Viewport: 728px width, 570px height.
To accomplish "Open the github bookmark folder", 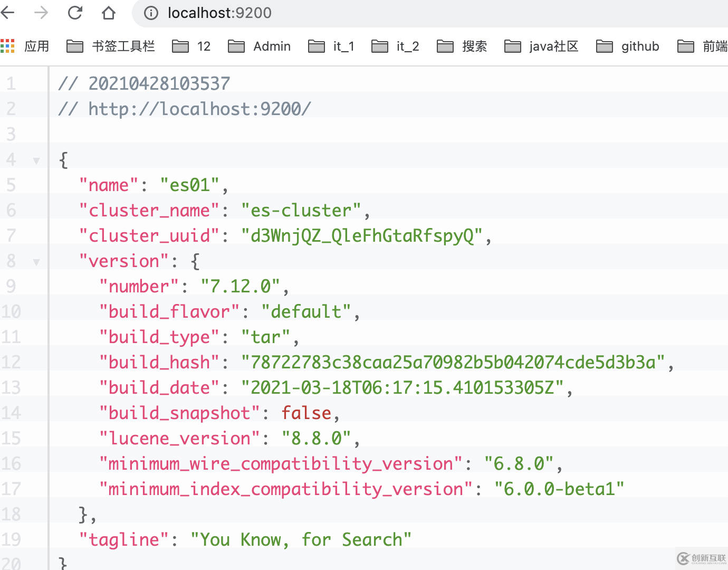I will click(x=628, y=46).
